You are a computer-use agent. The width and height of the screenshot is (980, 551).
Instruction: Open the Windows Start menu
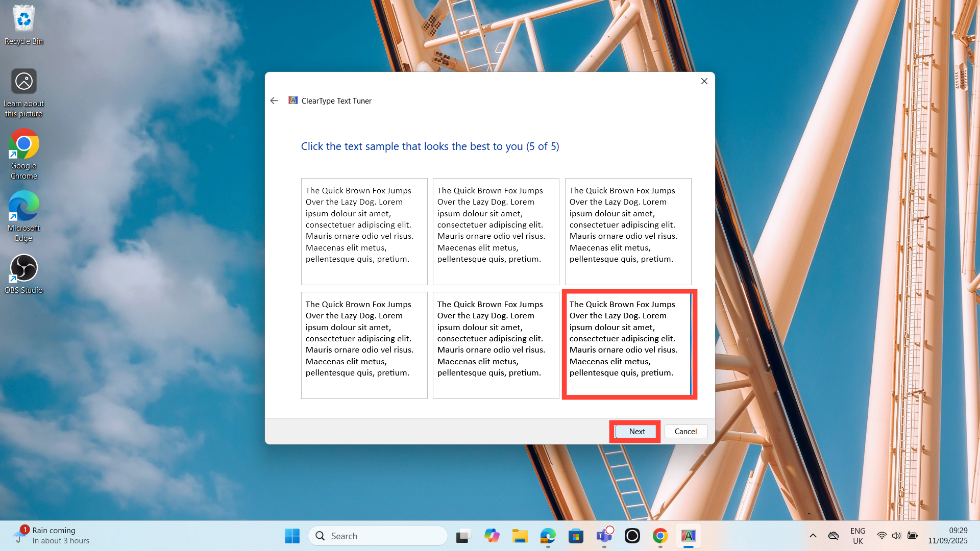[x=292, y=536]
